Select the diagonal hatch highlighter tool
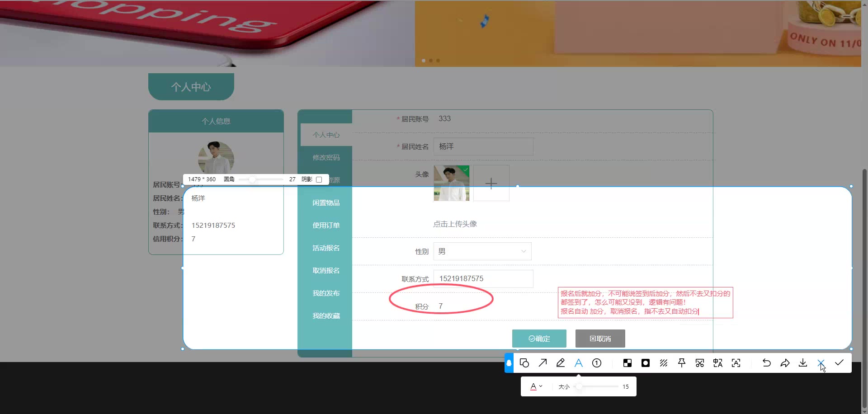This screenshot has width=868, height=414. pyautogui.click(x=664, y=363)
